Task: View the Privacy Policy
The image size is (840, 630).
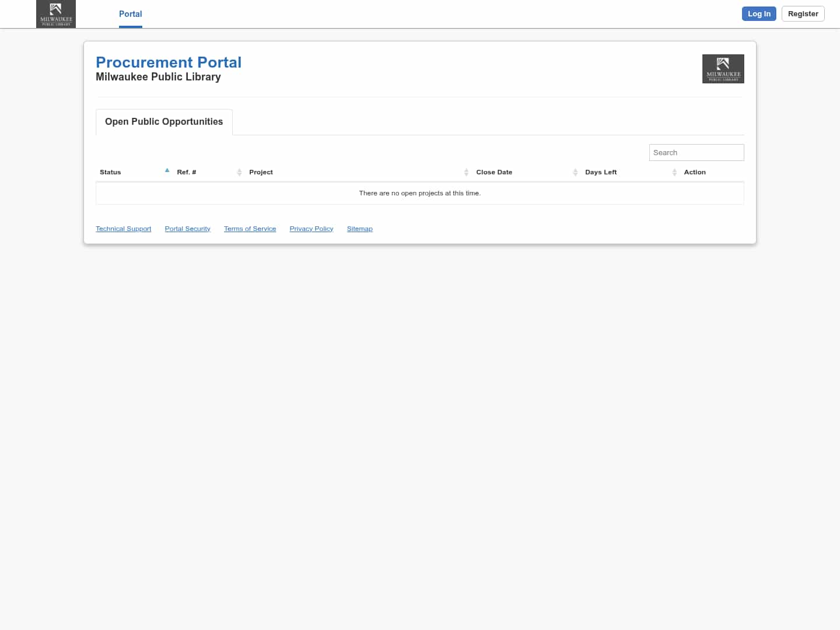Action: coord(311,229)
